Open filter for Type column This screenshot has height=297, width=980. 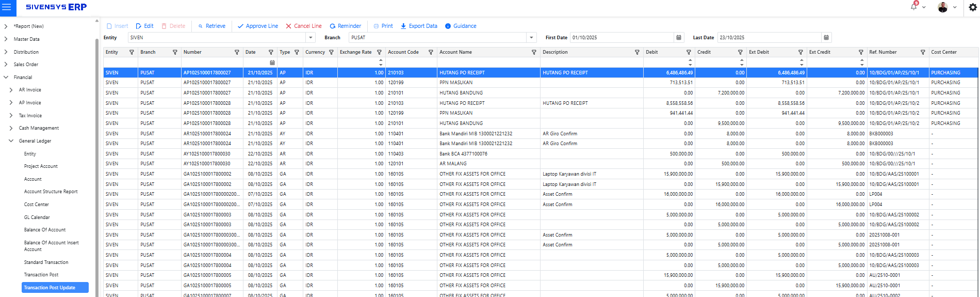click(x=297, y=52)
